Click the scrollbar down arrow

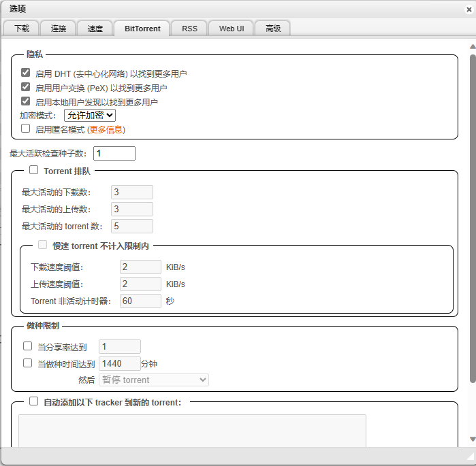pyautogui.click(x=472, y=439)
